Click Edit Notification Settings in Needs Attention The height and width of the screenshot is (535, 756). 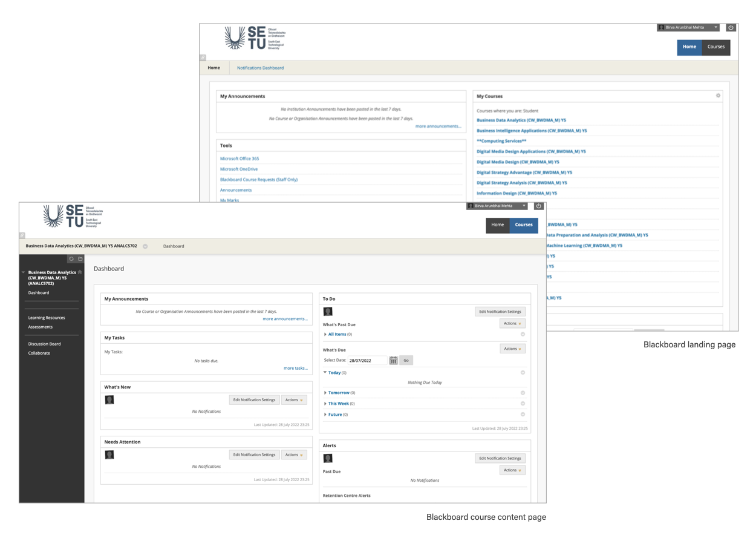point(254,455)
